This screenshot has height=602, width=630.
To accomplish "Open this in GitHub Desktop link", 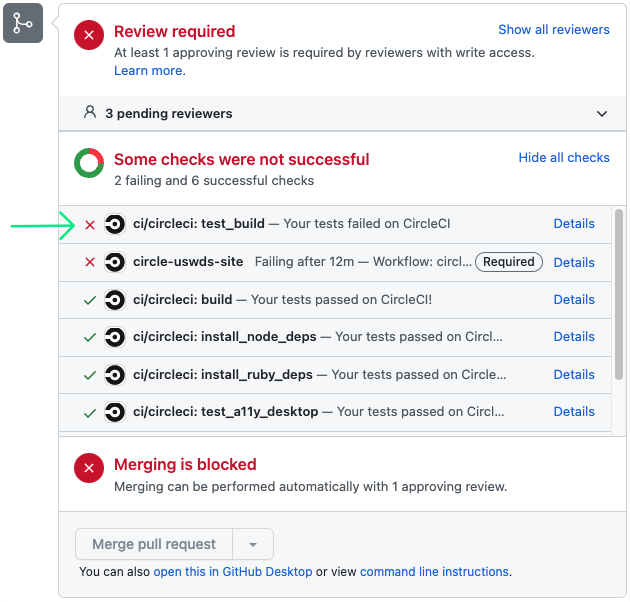I will (233, 572).
